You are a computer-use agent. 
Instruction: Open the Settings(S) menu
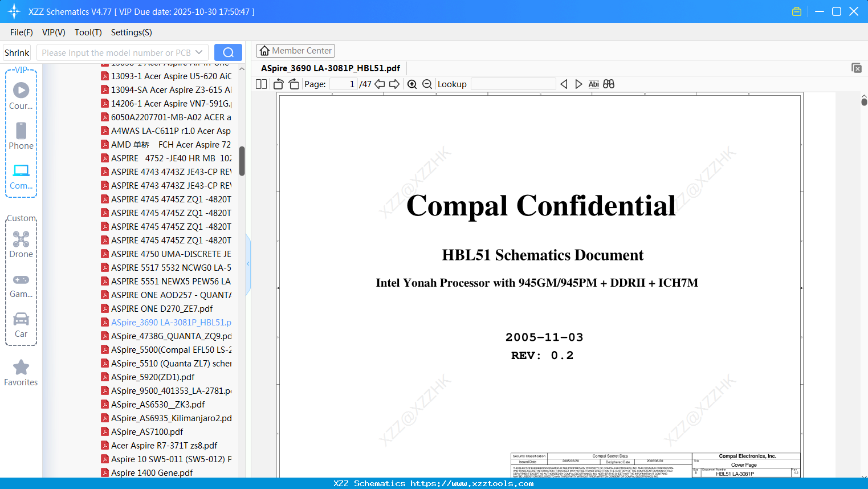[132, 32]
